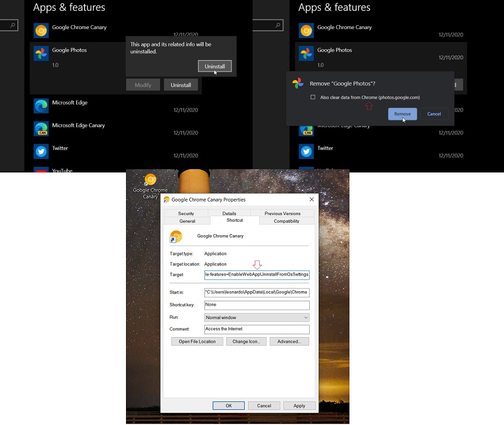The image size is (504, 425).
Task: Click the Google Photos list icon above the Remove dialog
Action: point(306,53)
